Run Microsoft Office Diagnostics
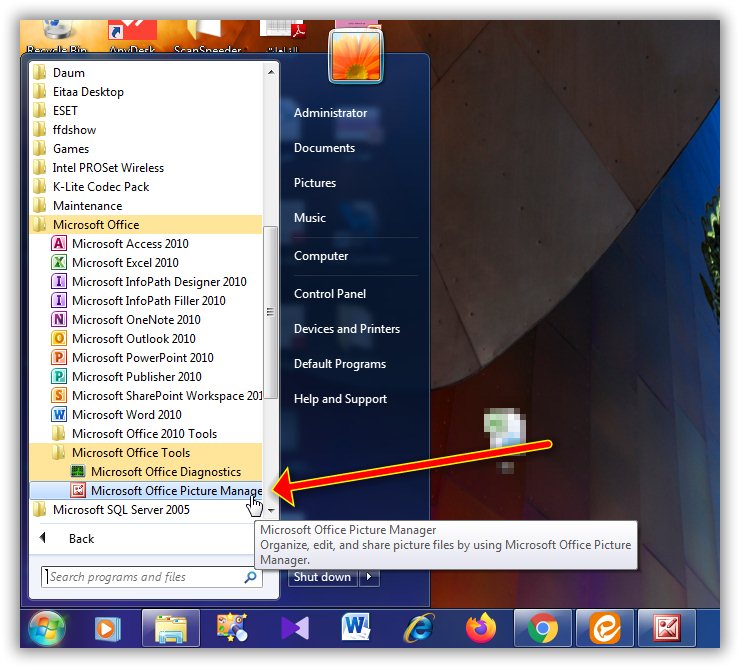740x668 pixels. click(x=165, y=472)
